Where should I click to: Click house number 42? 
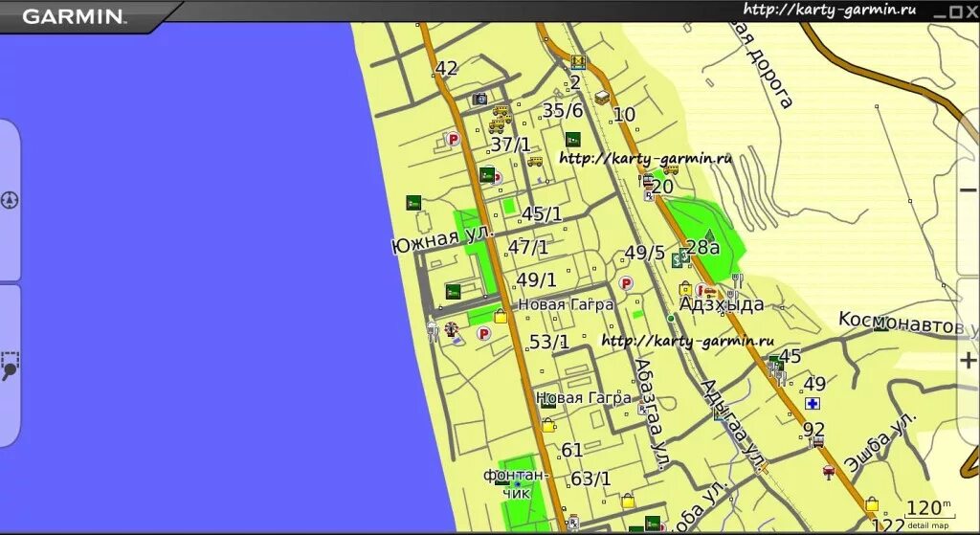click(446, 68)
